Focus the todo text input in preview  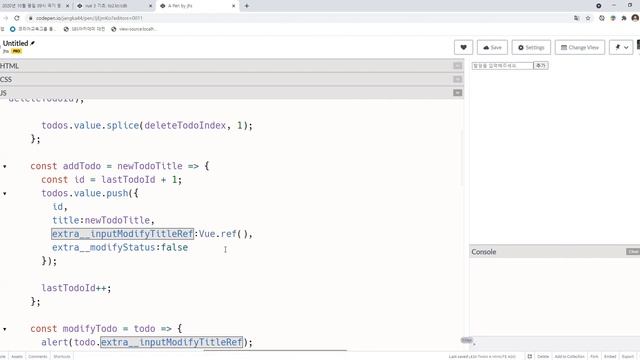click(502, 66)
